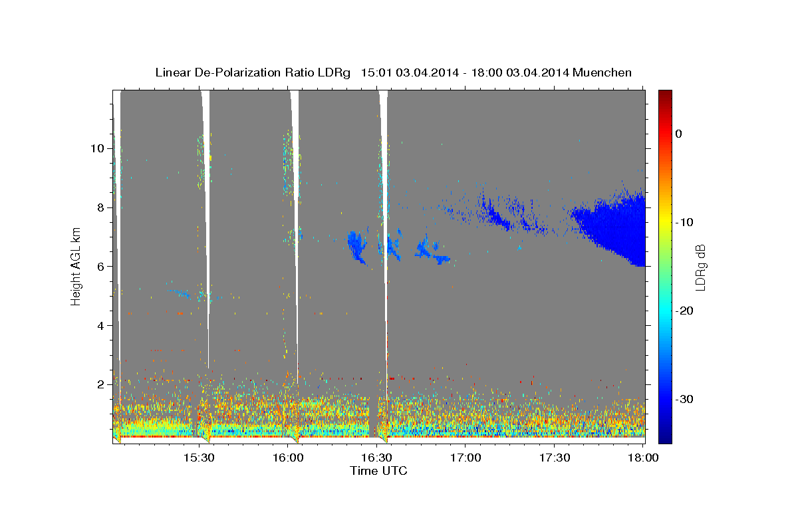Click the colorbar value label '-10'
Image resolution: width=798 pixels, height=532 pixels.
tap(685, 222)
